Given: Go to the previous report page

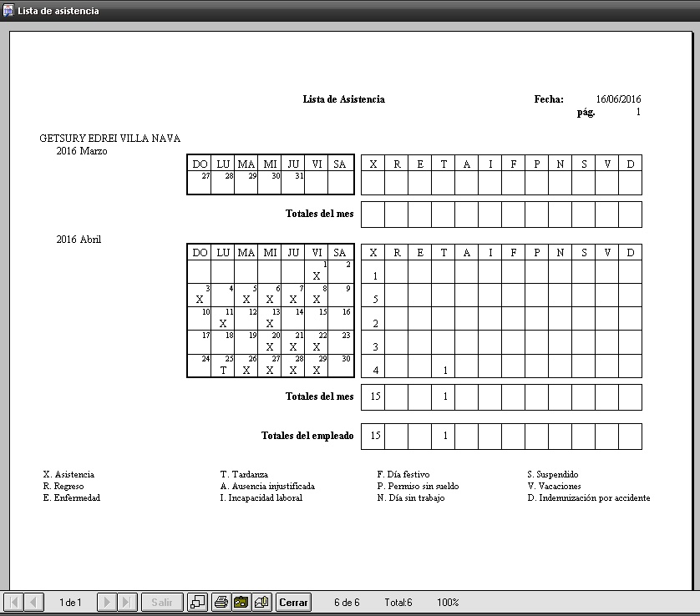Looking at the screenshot, I should tap(34, 602).
